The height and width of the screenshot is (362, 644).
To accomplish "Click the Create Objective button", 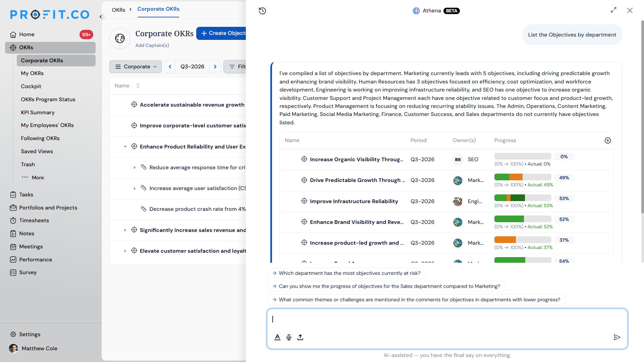I will pyautogui.click(x=221, y=33).
